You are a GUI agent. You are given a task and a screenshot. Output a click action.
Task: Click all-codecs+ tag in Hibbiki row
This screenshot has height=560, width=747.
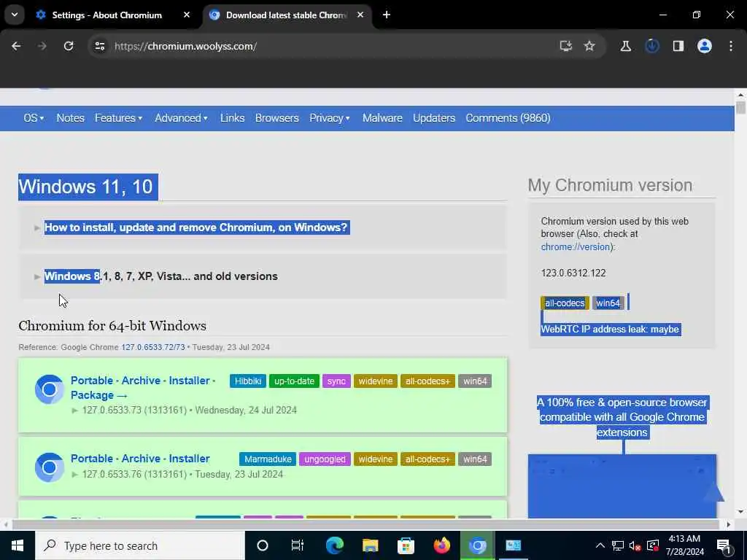coord(427,381)
